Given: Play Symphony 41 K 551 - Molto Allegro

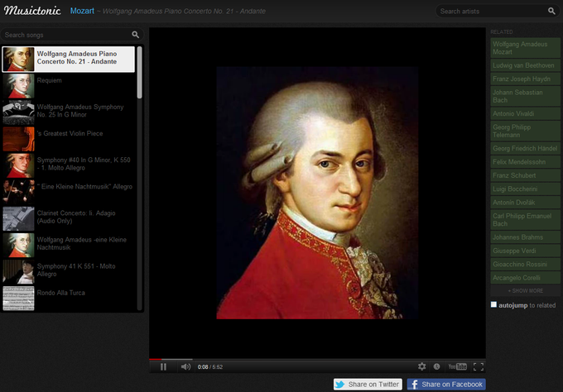Looking at the screenshot, I should 68,271.
